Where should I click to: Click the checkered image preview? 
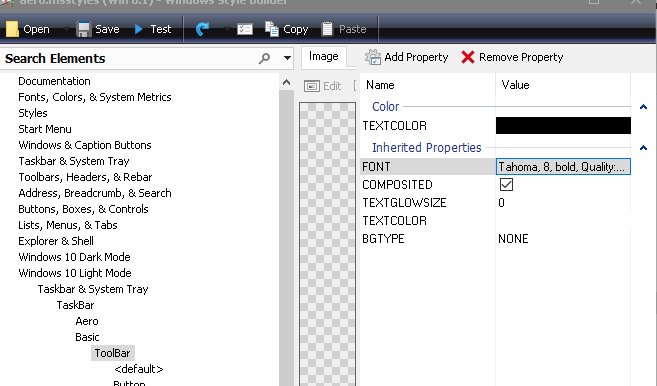coord(327,244)
